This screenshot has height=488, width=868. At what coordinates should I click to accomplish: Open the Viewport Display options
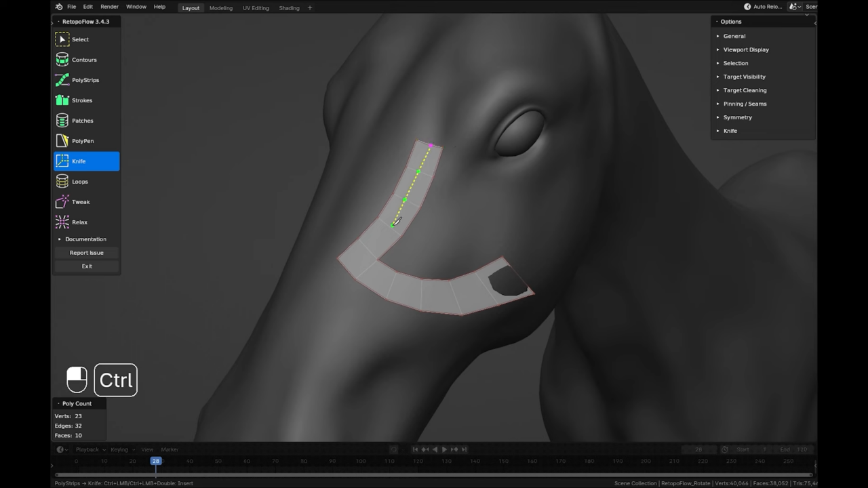(x=746, y=49)
